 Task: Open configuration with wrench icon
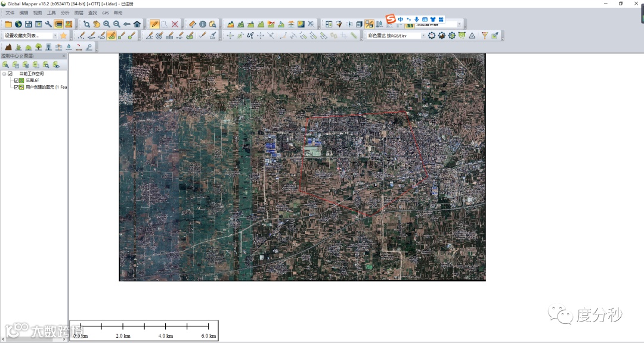(48, 24)
